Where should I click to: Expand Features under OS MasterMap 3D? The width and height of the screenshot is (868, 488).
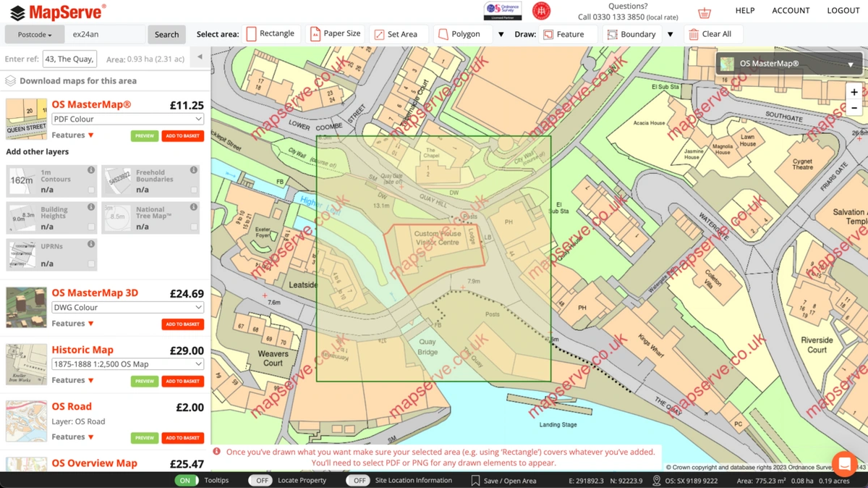(73, 324)
